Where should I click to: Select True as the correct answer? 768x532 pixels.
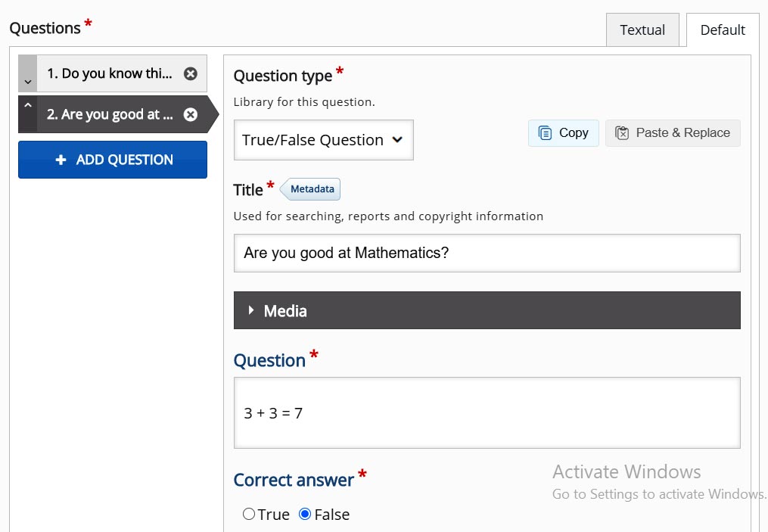pyautogui.click(x=249, y=515)
